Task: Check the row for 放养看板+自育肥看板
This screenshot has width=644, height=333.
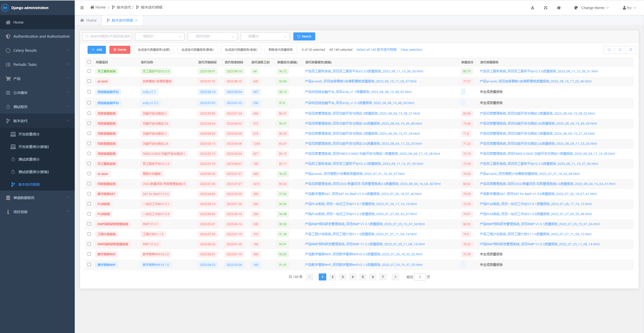Action: (x=89, y=81)
